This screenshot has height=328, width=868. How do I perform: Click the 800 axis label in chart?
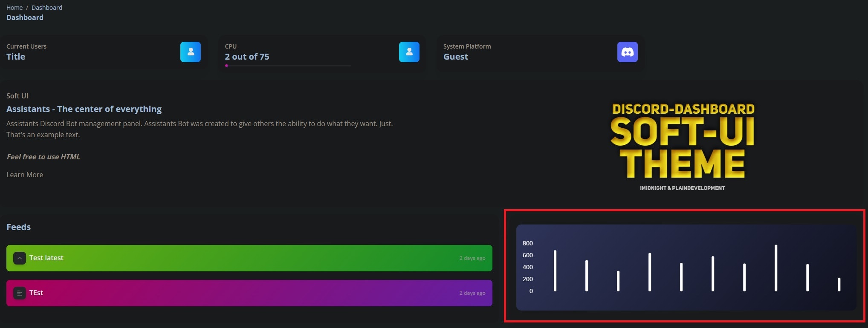click(x=528, y=243)
